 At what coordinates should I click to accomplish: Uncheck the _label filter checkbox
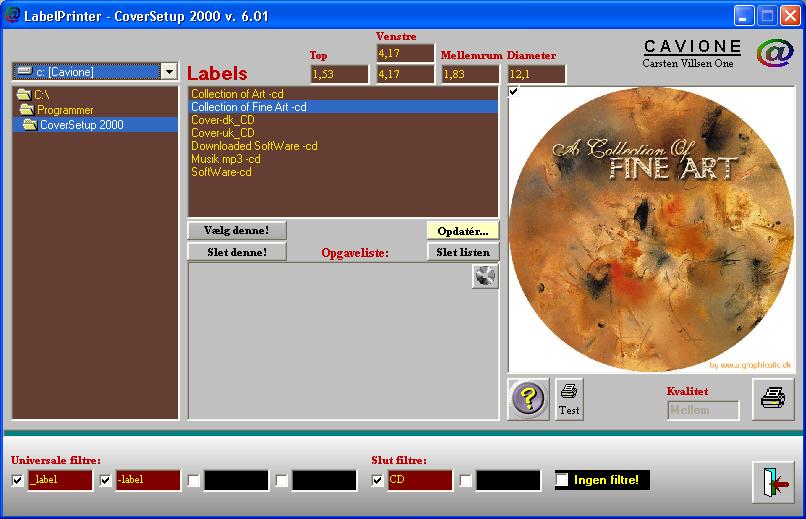17,480
